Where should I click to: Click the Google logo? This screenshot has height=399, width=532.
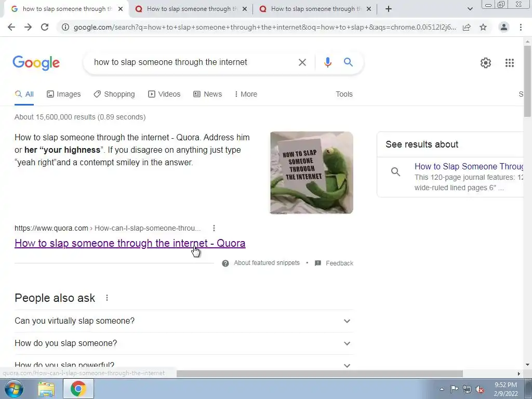point(36,63)
